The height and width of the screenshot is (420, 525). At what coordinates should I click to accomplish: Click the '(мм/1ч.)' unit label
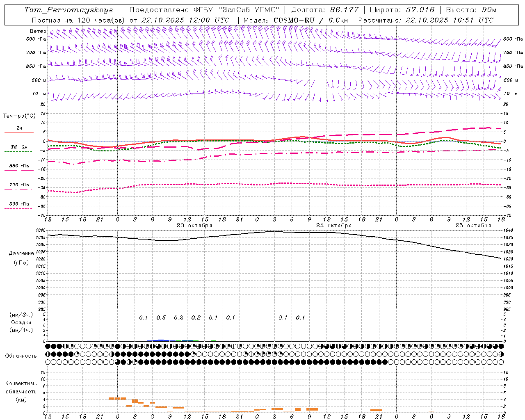[x=21, y=330]
